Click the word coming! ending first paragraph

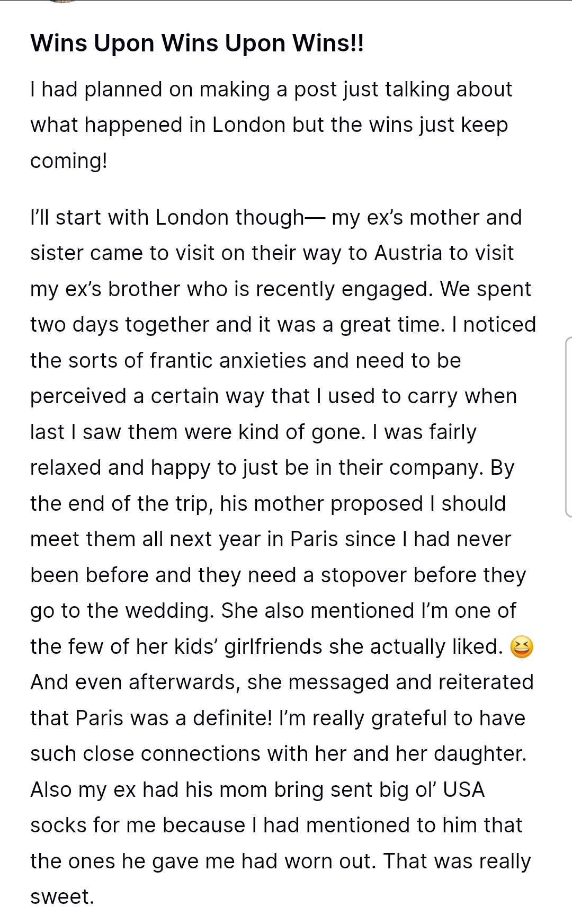(68, 161)
